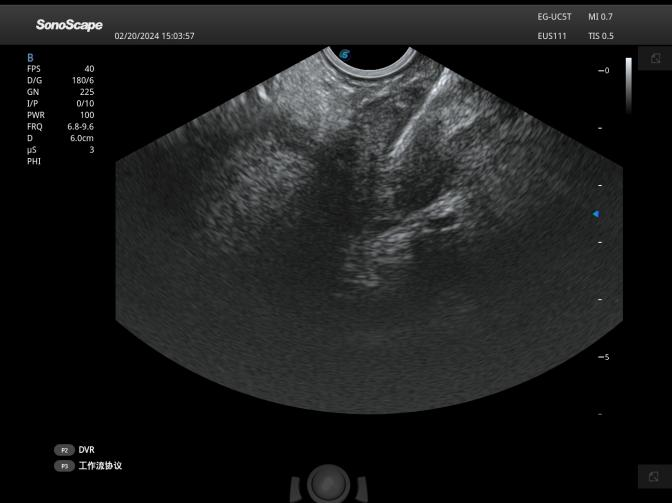Screen dimensions: 672x503
Task: Select the blue B mode label
Action: pyautogui.click(x=30, y=58)
